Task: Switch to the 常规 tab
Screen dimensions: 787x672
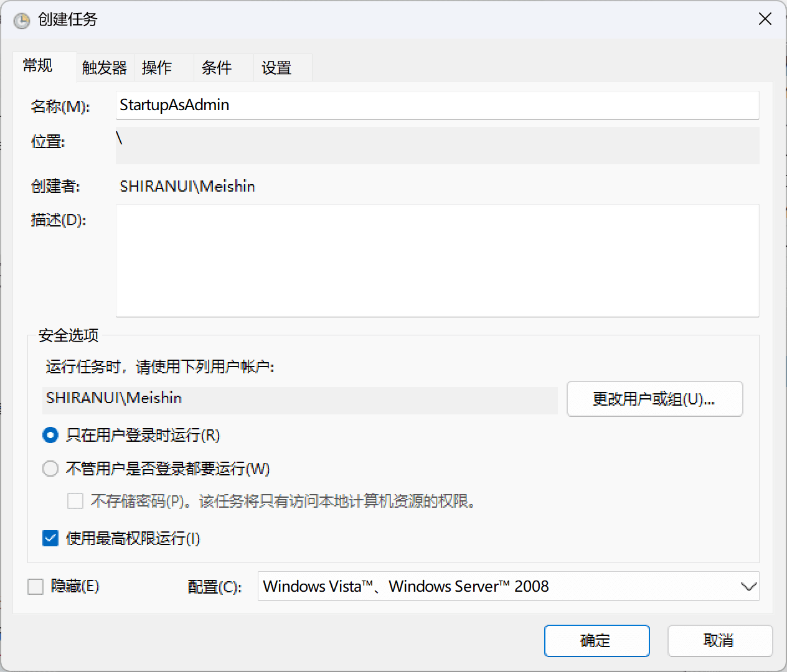Action: click(x=38, y=66)
